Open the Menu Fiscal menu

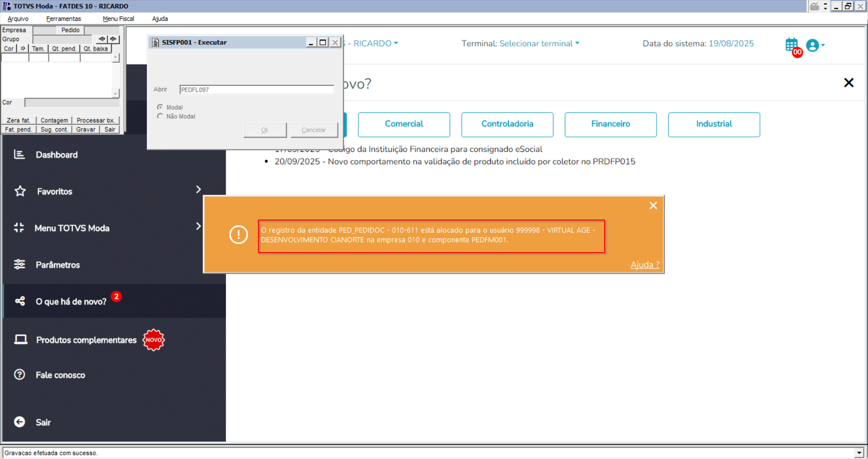tap(118, 19)
